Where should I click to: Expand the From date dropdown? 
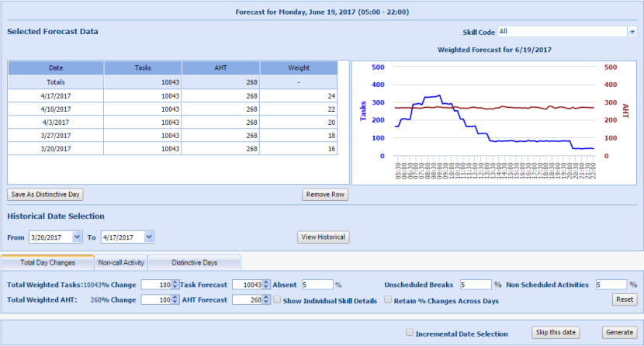point(77,237)
